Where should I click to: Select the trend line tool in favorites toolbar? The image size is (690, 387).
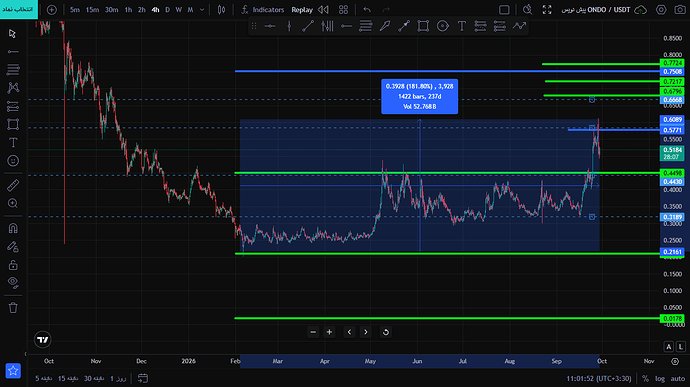(x=308, y=26)
